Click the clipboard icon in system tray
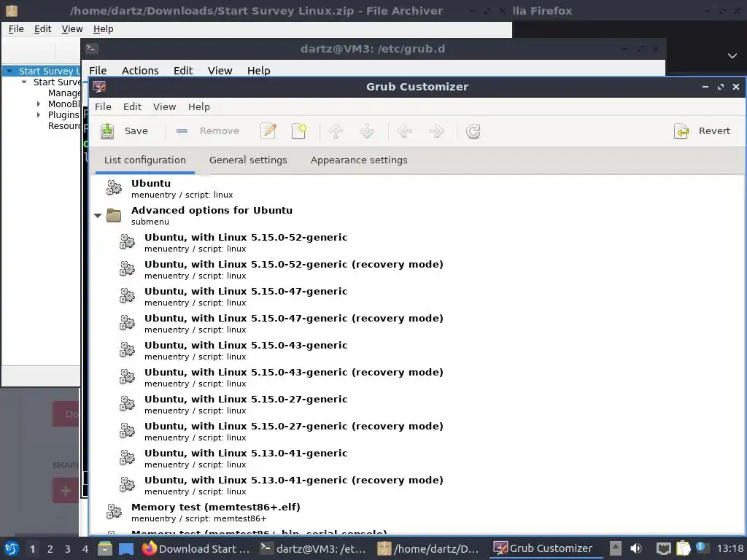Image resolution: width=747 pixels, height=560 pixels. tap(683, 548)
